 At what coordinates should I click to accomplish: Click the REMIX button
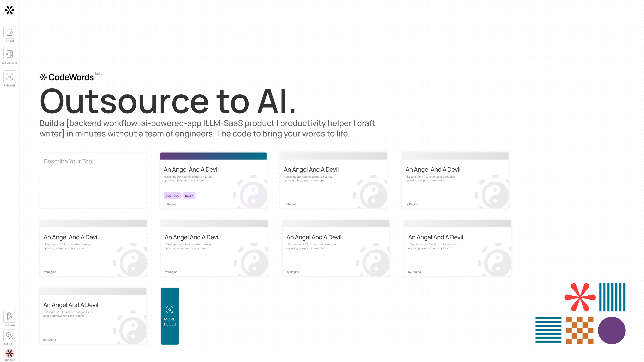[189, 196]
